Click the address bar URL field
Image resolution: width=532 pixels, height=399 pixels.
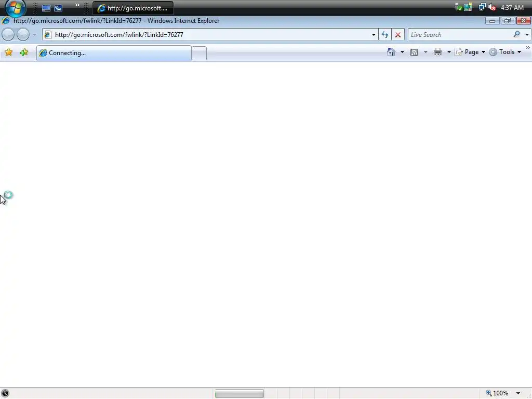(x=210, y=35)
